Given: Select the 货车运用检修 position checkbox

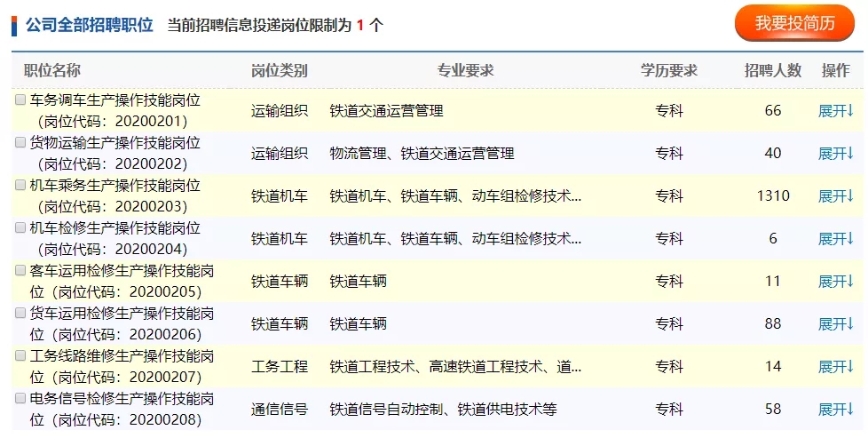Looking at the screenshot, I should [20, 314].
